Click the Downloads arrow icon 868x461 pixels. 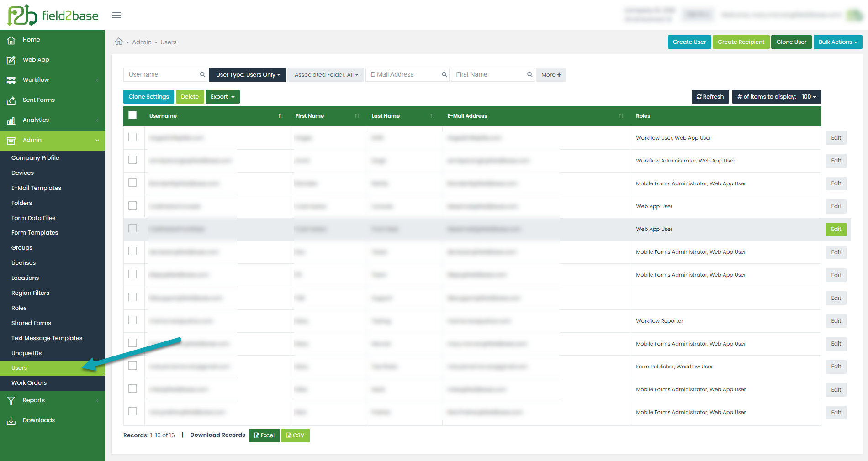11,420
